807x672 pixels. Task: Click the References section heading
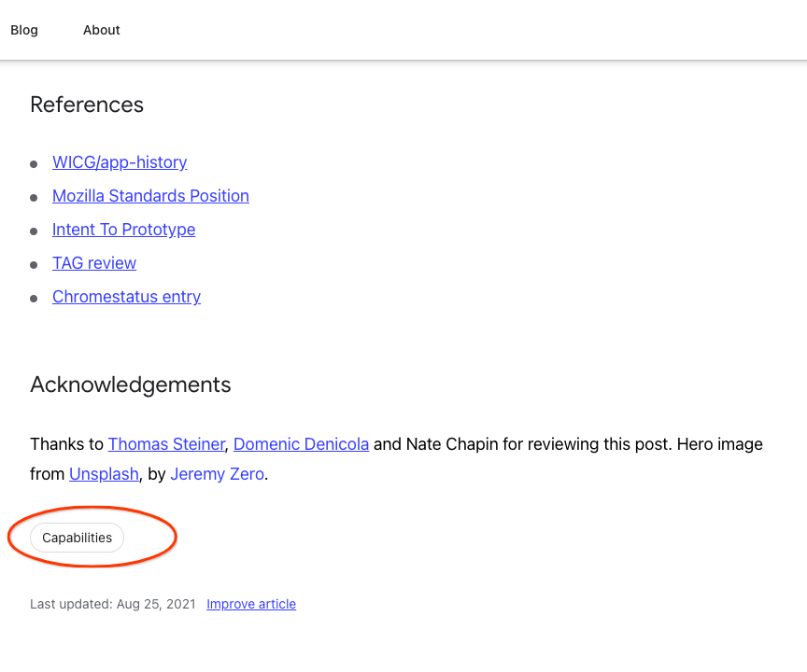pos(86,105)
